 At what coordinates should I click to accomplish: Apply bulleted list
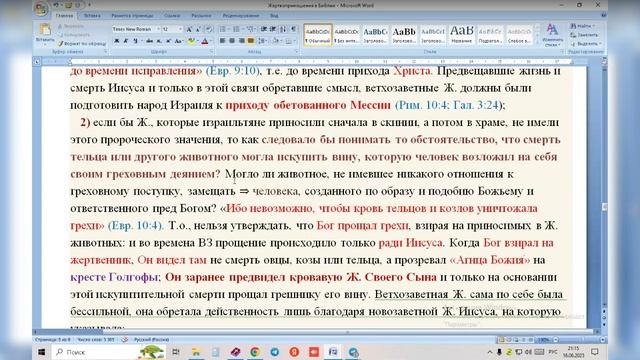point(223,29)
